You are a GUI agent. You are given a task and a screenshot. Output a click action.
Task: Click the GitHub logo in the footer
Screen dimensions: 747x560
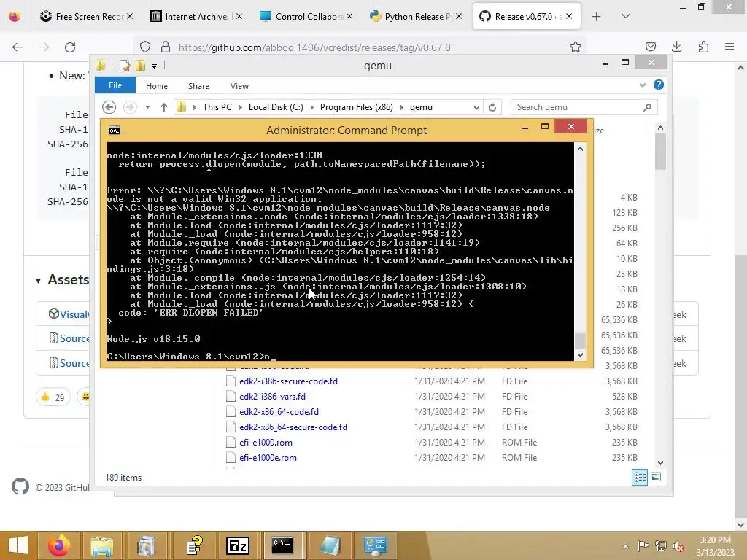click(x=20, y=486)
